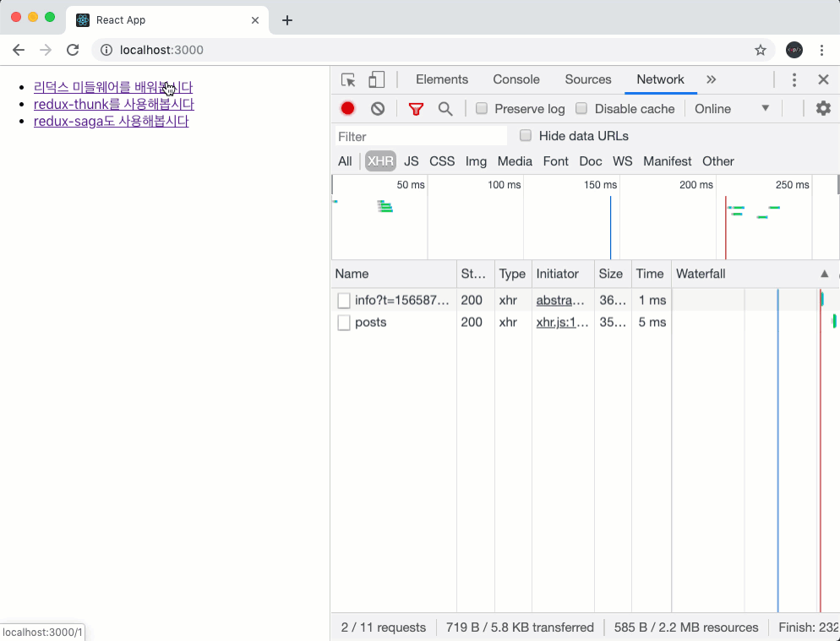Filter requests by WS
This screenshot has width=840, height=641.
[623, 161]
